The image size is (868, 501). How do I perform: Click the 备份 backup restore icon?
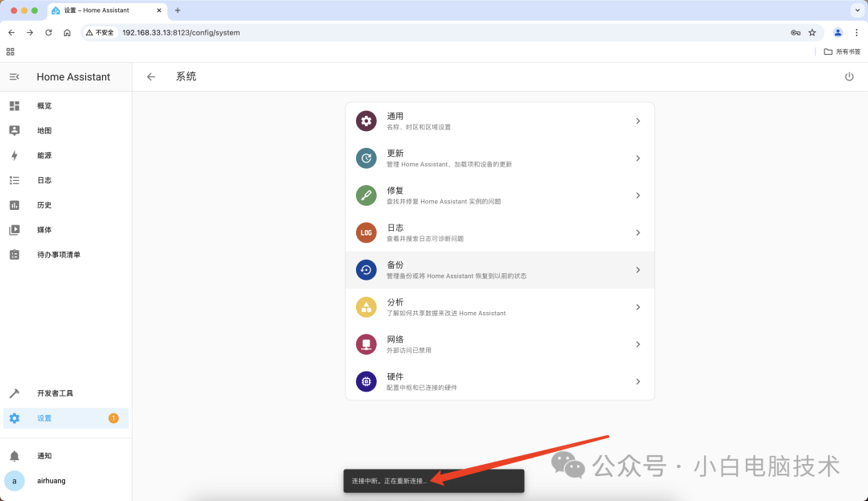pyautogui.click(x=366, y=270)
